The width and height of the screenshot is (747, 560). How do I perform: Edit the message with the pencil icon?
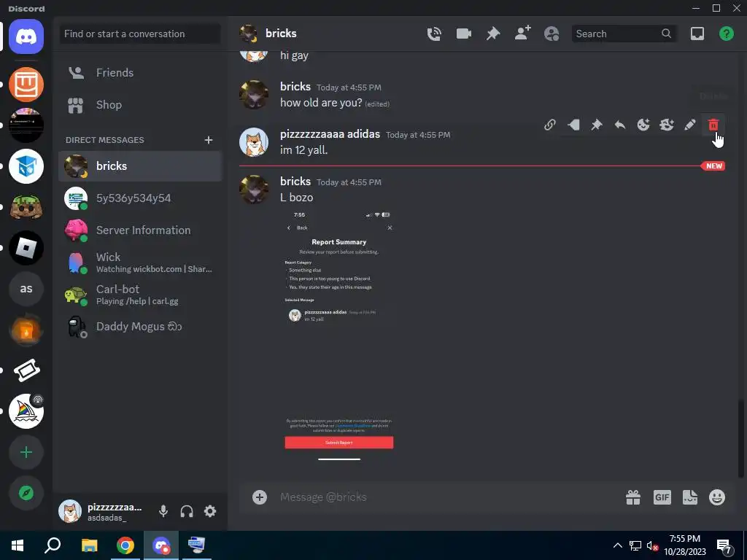click(x=690, y=125)
